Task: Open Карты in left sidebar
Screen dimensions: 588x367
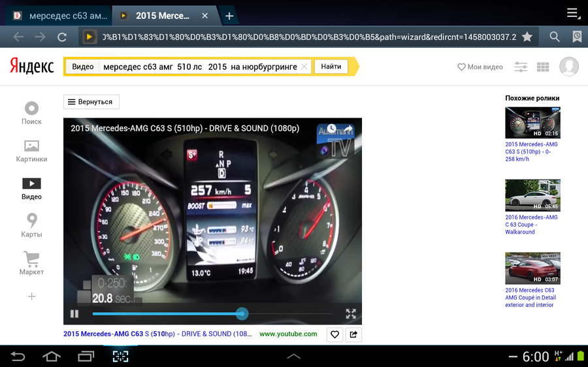Action: pos(31,226)
